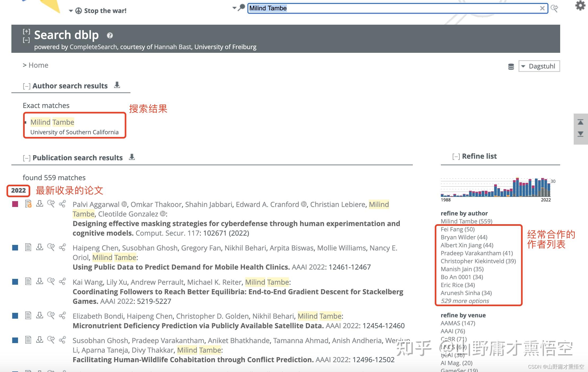Open Milind Tambe exact match author
The width and height of the screenshot is (588, 372).
[52, 122]
